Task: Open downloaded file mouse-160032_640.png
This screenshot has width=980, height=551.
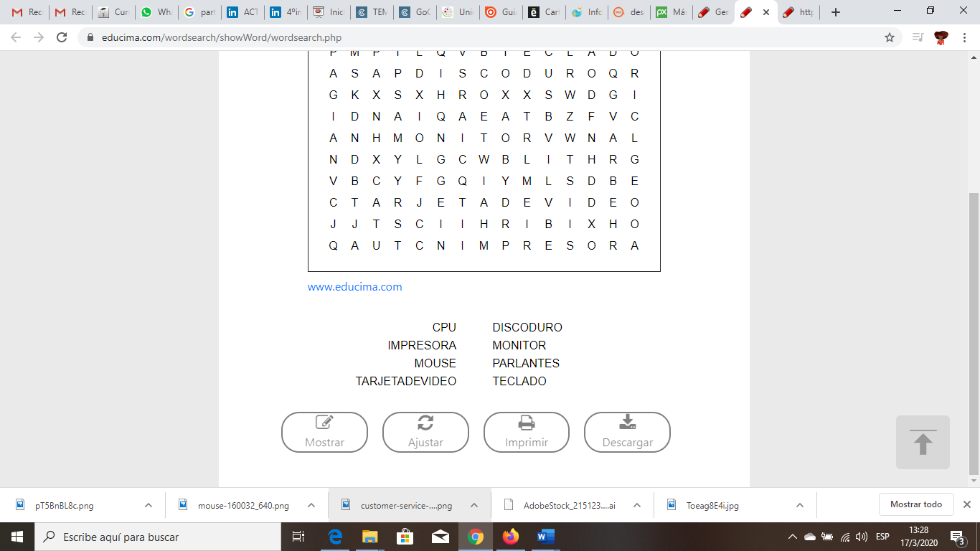Action: click(x=243, y=505)
